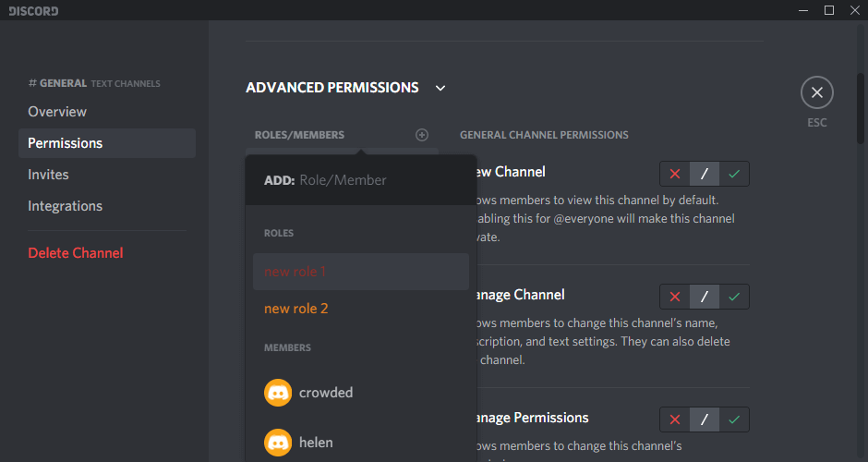Image resolution: width=868 pixels, height=462 pixels.
Task: Open the Integrations tab
Action: pyautogui.click(x=65, y=206)
